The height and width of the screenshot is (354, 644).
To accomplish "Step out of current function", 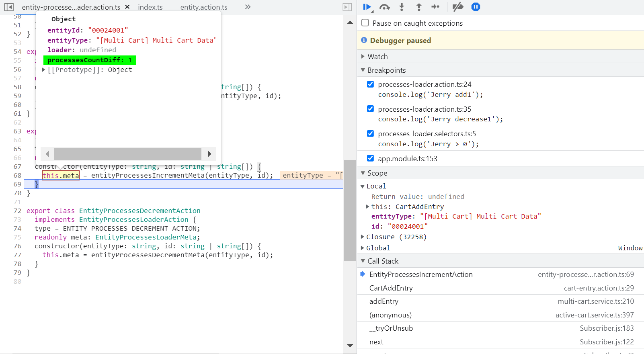I will point(419,7).
